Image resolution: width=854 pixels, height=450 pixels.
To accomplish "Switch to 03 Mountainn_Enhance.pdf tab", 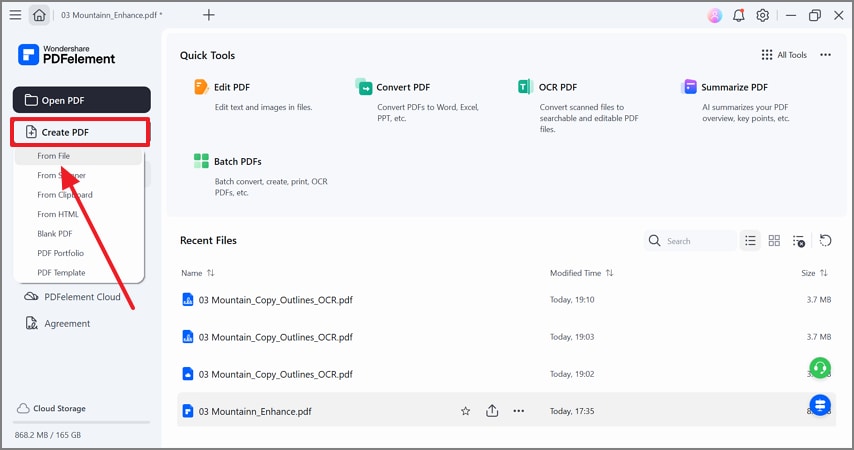I will (x=112, y=15).
